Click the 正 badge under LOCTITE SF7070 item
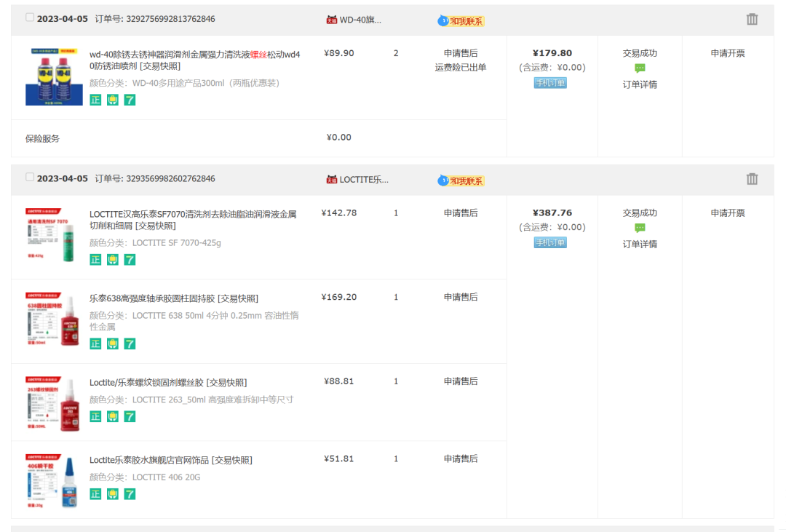 (x=95, y=259)
